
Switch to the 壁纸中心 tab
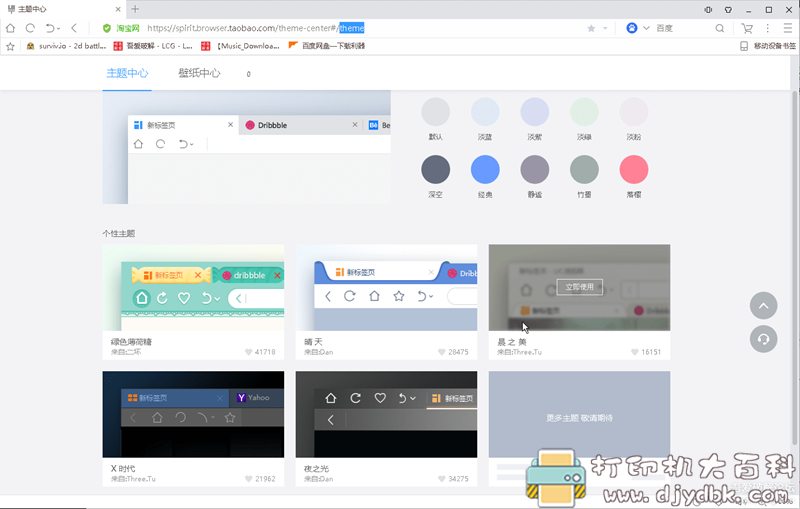point(199,73)
